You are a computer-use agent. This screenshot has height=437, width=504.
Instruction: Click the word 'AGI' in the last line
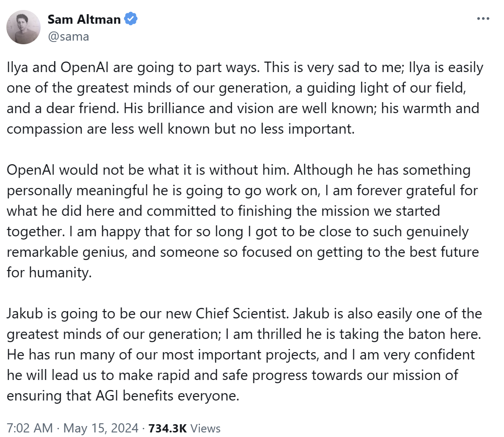[x=107, y=396]
